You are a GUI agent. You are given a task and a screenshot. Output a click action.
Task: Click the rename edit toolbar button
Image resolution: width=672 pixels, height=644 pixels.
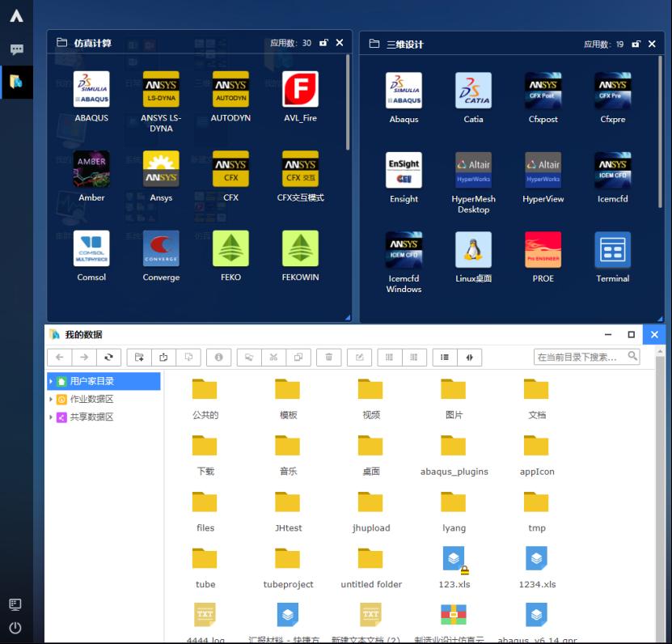(x=360, y=357)
